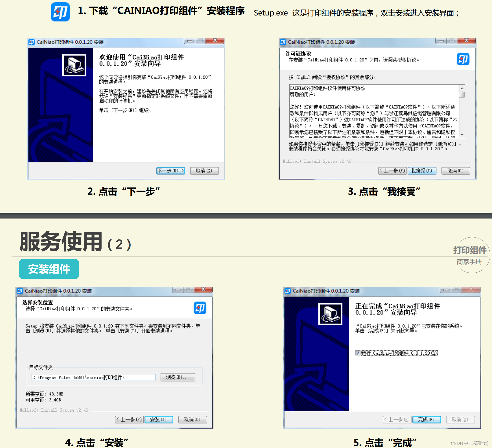Click the installer computer graphic in finishing window
Viewport: 492px width, 448px height.
(330, 314)
